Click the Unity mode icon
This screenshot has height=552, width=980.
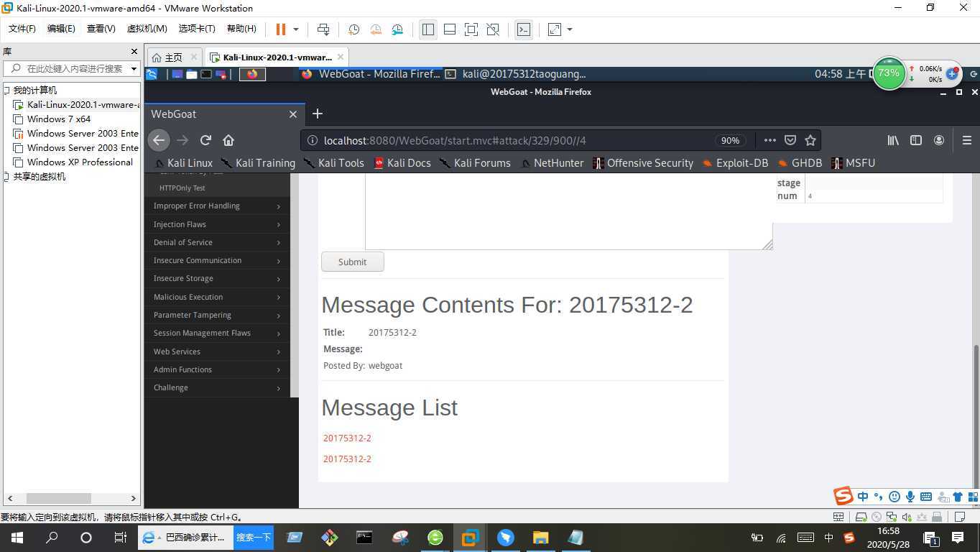493,29
